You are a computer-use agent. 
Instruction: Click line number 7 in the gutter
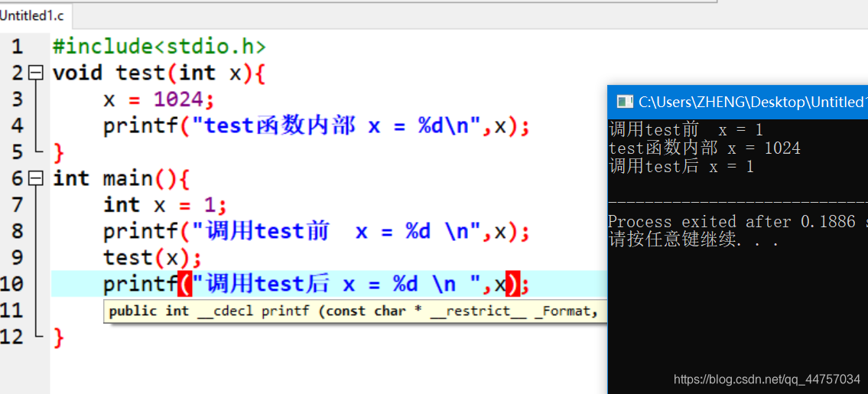17,205
